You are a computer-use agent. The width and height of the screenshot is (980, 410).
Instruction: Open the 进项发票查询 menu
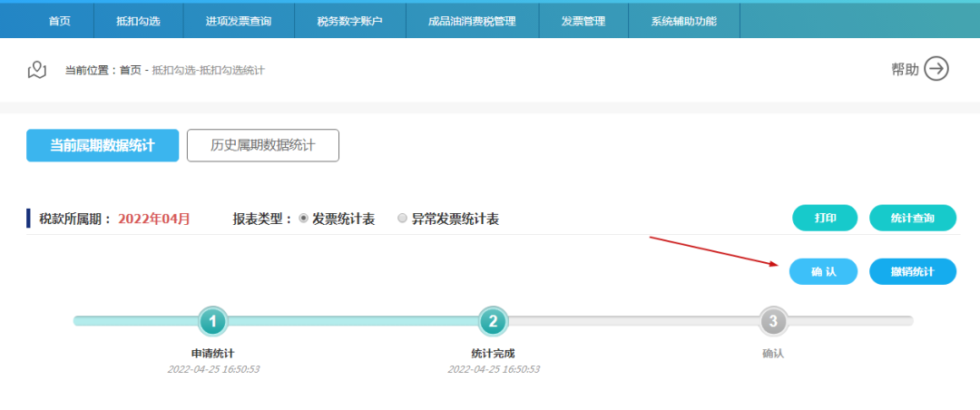click(x=238, y=21)
